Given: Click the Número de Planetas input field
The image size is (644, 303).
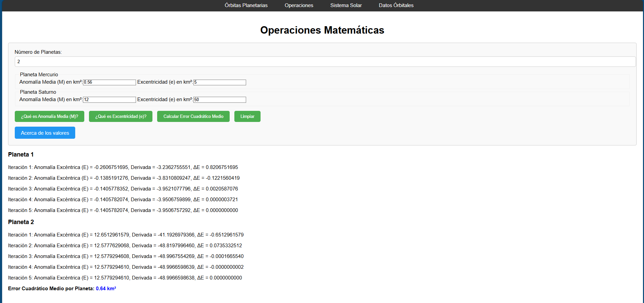Looking at the screenshot, I should tap(325, 61).
